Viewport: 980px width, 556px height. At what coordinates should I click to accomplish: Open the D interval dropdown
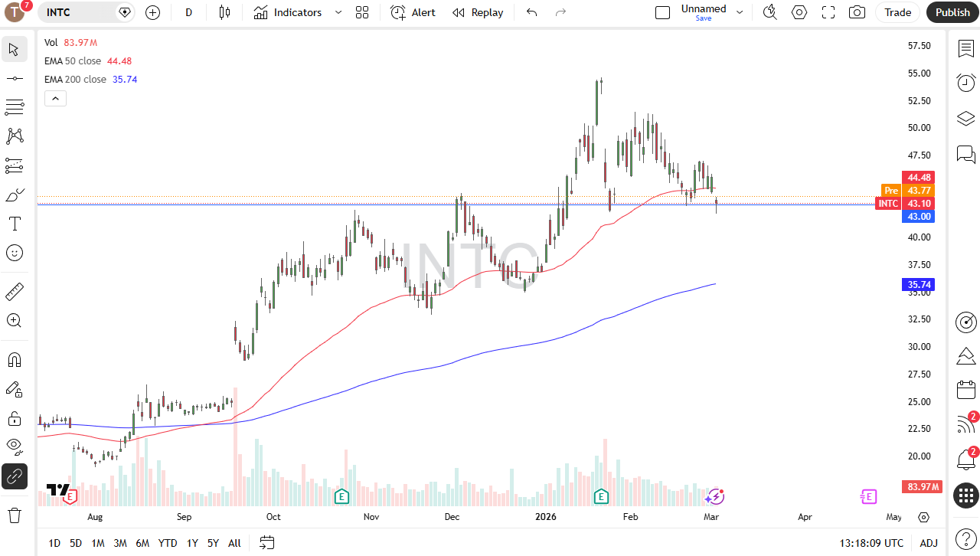pos(189,12)
